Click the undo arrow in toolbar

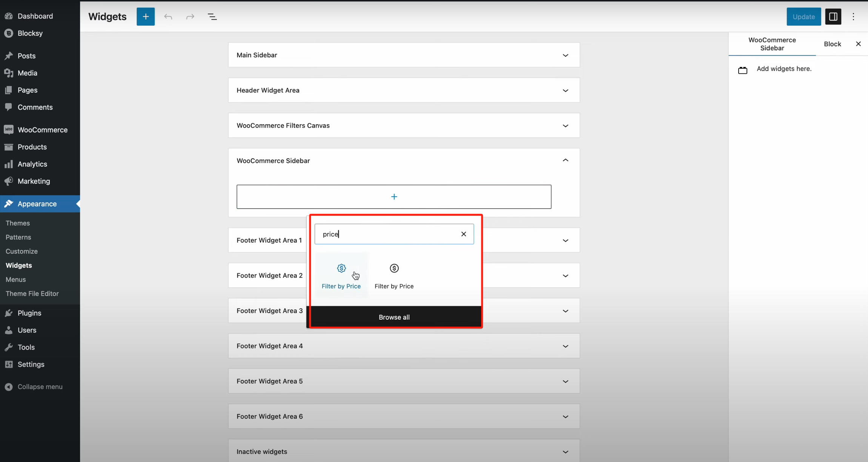168,17
